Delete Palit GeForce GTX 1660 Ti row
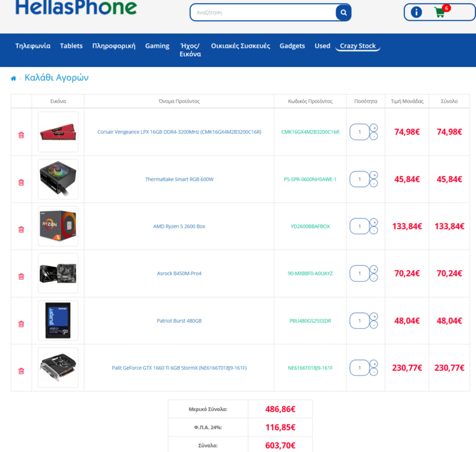Viewport: 476px width, 452px height. click(21, 371)
